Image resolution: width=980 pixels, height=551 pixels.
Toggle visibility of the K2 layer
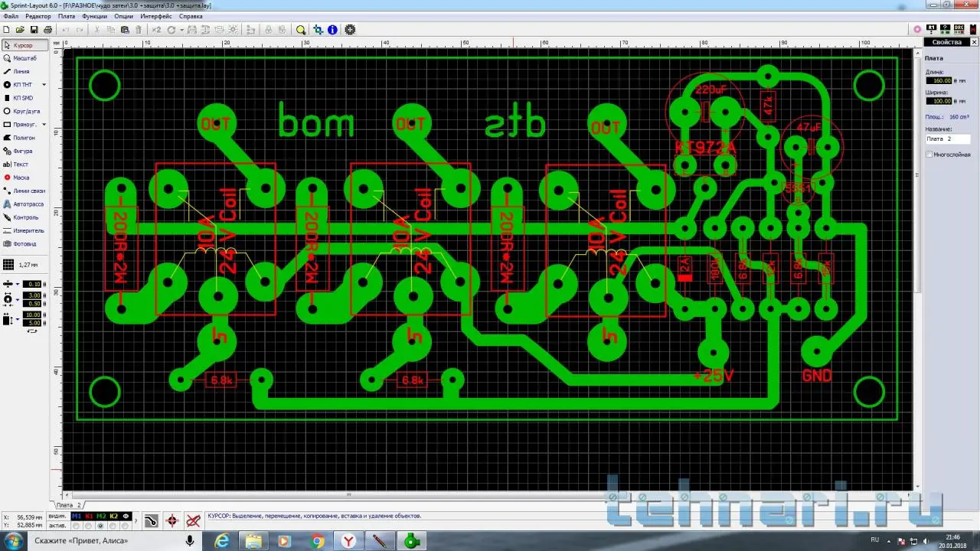click(113, 517)
